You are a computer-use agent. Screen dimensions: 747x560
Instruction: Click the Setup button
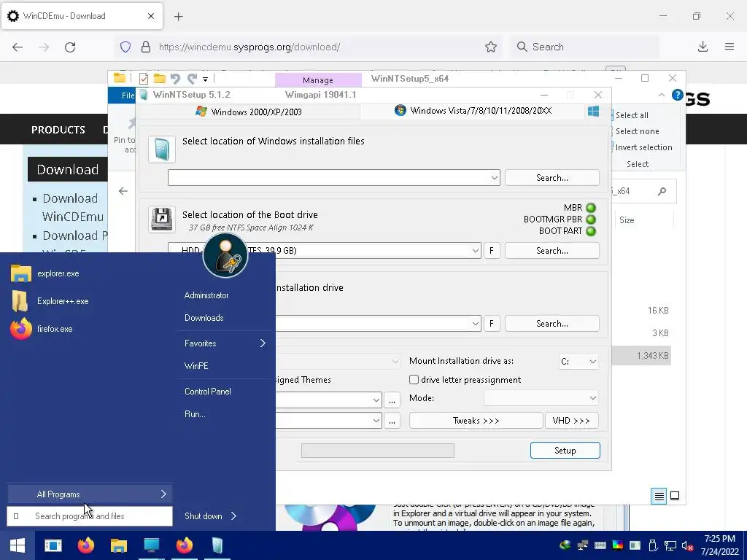(565, 451)
